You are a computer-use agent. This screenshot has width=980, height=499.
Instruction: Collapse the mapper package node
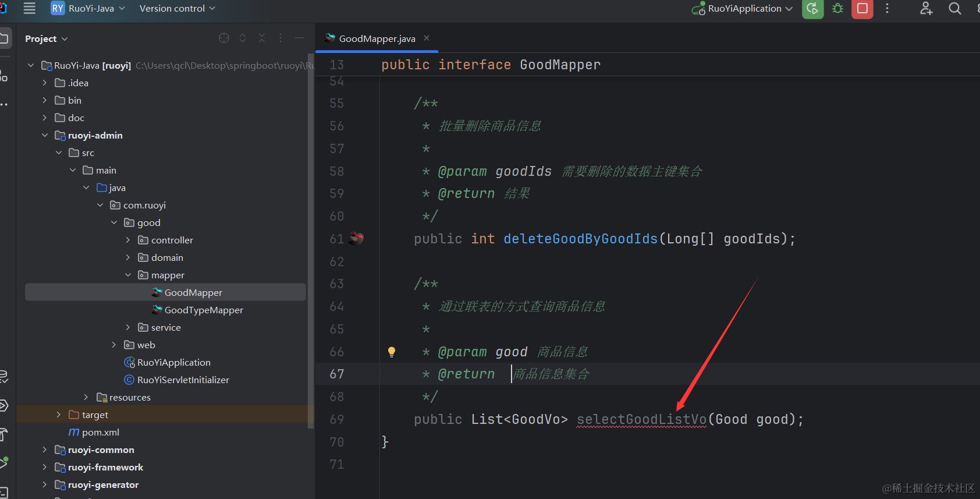coord(128,275)
